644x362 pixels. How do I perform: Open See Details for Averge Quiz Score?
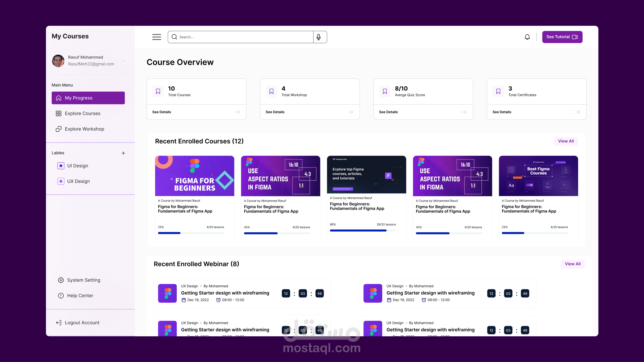(388, 112)
